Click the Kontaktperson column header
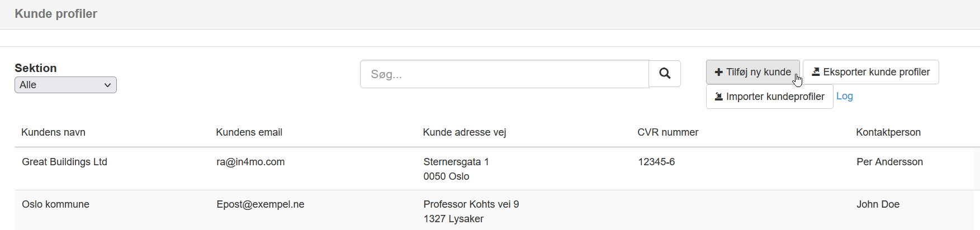Image resolution: width=980 pixels, height=230 pixels. pos(888,132)
